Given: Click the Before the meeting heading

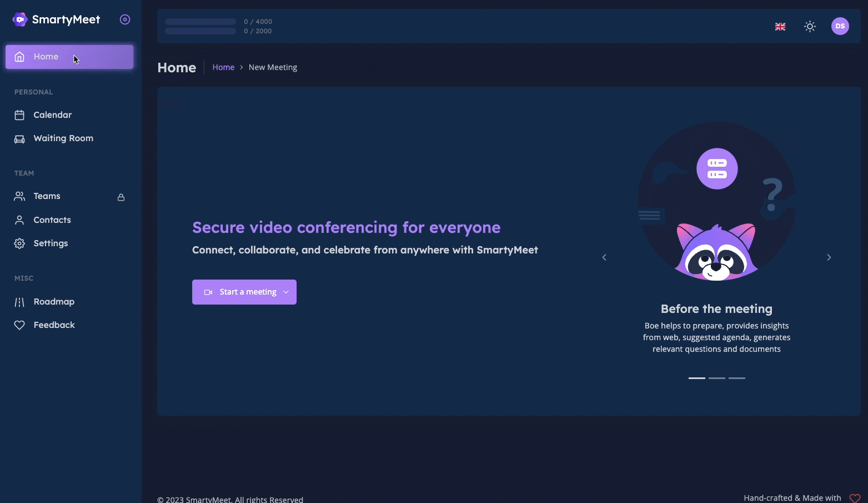Looking at the screenshot, I should [x=716, y=309].
